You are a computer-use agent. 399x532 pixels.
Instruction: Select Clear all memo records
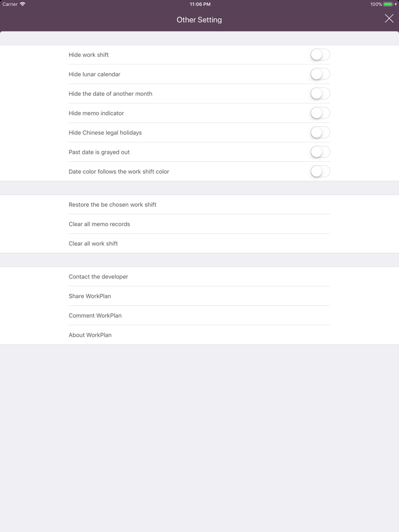coord(99,224)
